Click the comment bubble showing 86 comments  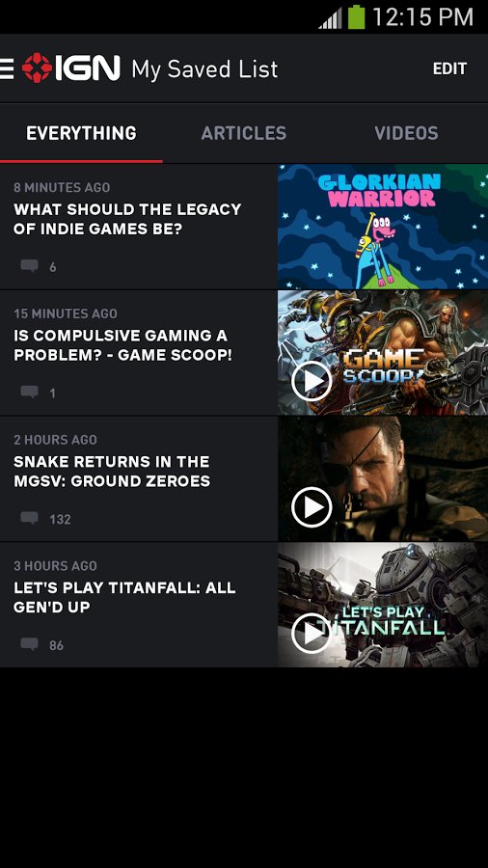pos(29,644)
